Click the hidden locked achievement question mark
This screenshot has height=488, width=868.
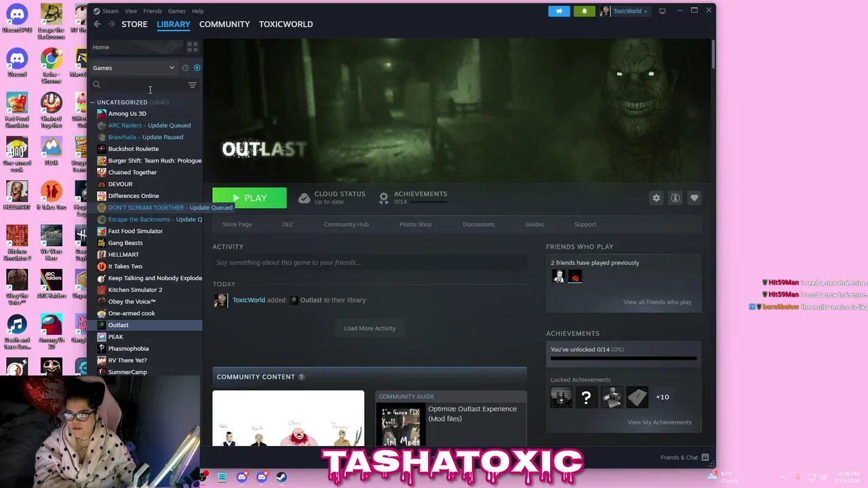click(x=587, y=397)
